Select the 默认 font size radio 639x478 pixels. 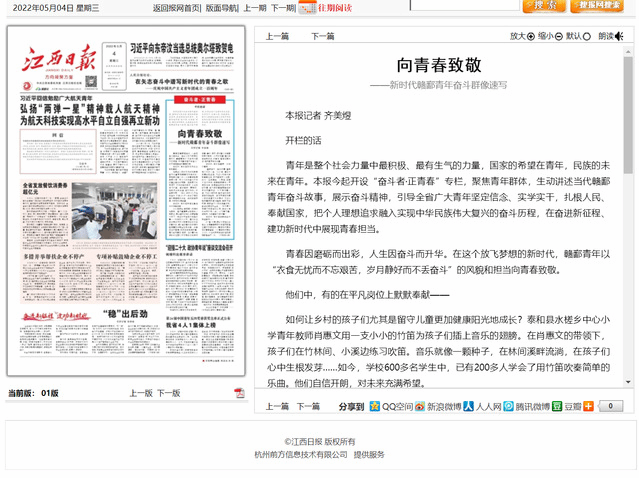[588, 36]
